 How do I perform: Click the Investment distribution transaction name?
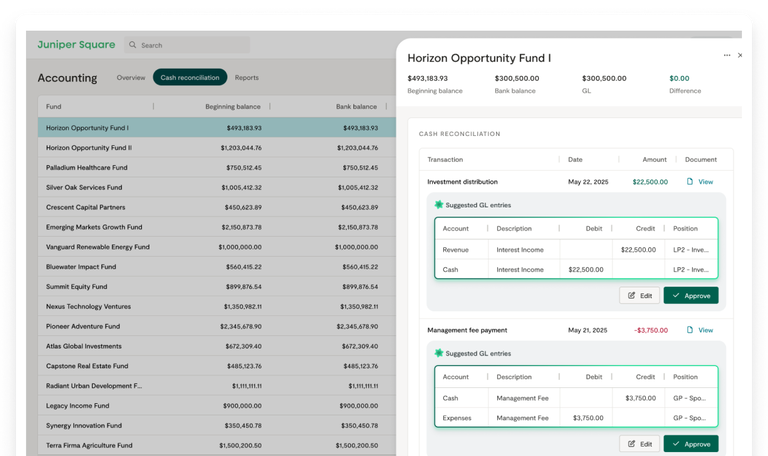pos(462,182)
